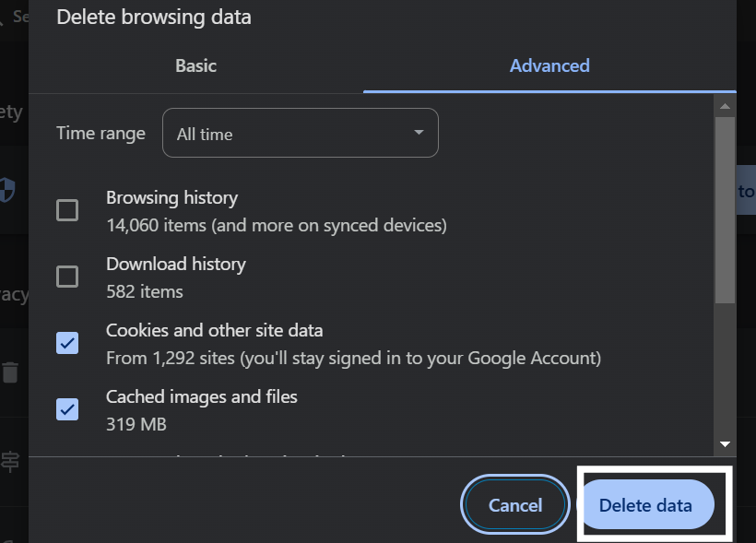Click the scrollbar down arrow
Viewport: 756px width, 543px height.
pos(725,444)
